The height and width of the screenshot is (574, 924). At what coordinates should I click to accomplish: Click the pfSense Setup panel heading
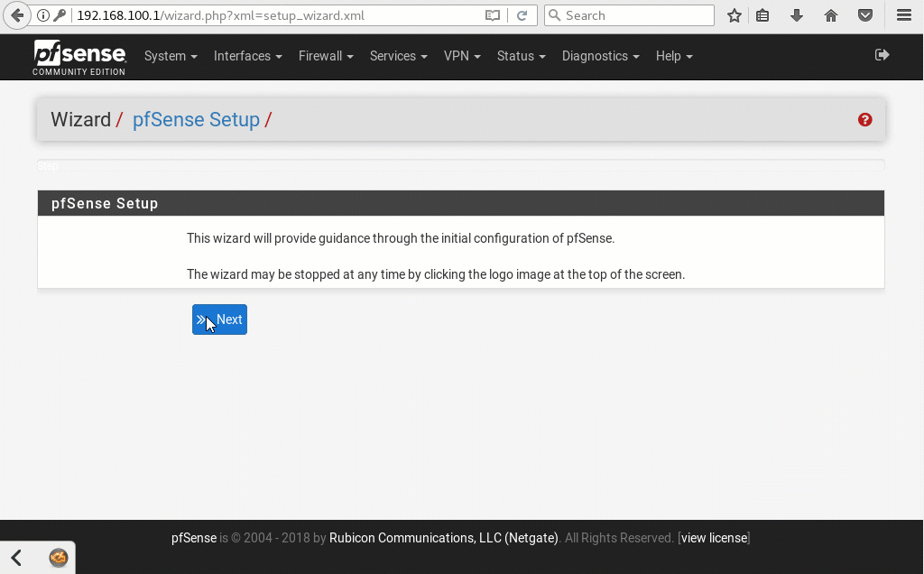point(461,203)
